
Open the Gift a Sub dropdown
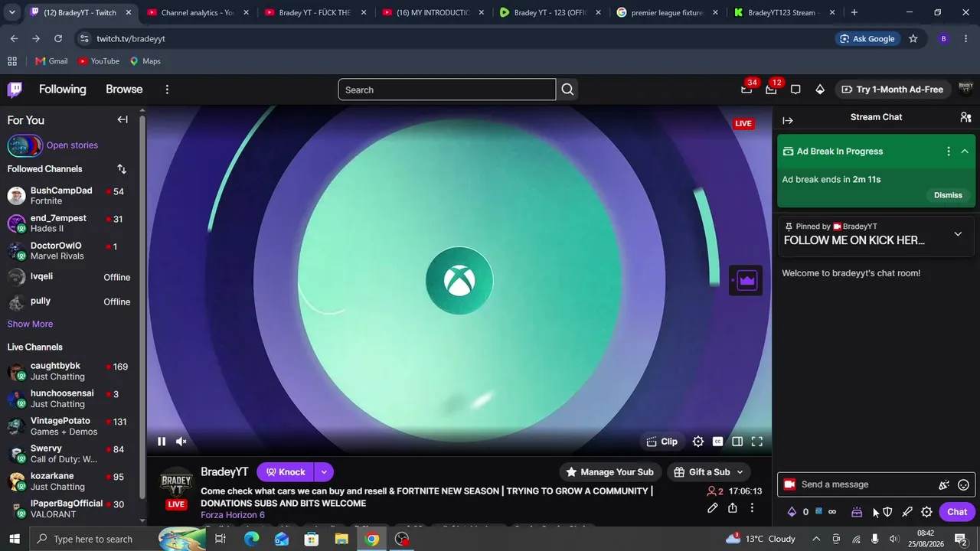tap(709, 472)
